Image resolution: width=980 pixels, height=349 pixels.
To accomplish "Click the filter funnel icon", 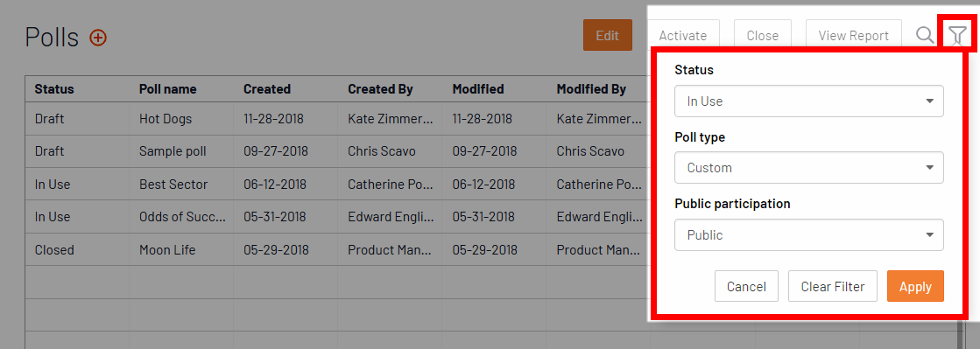I will click(957, 36).
